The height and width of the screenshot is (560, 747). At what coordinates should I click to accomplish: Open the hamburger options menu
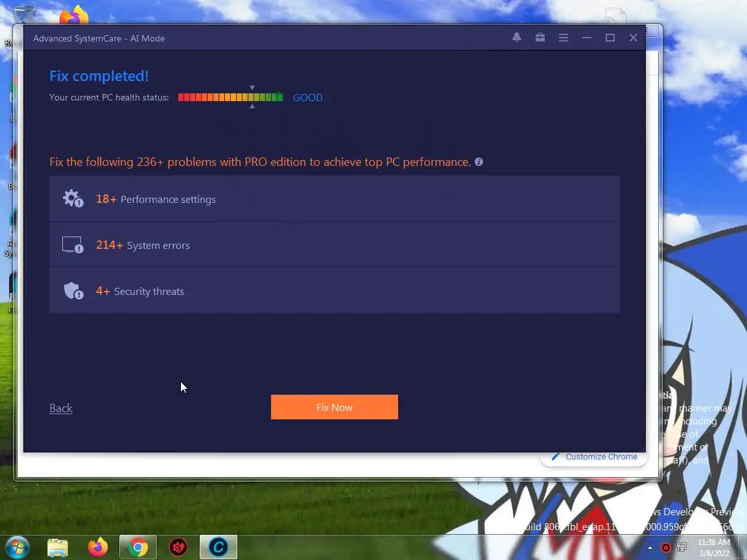point(563,38)
